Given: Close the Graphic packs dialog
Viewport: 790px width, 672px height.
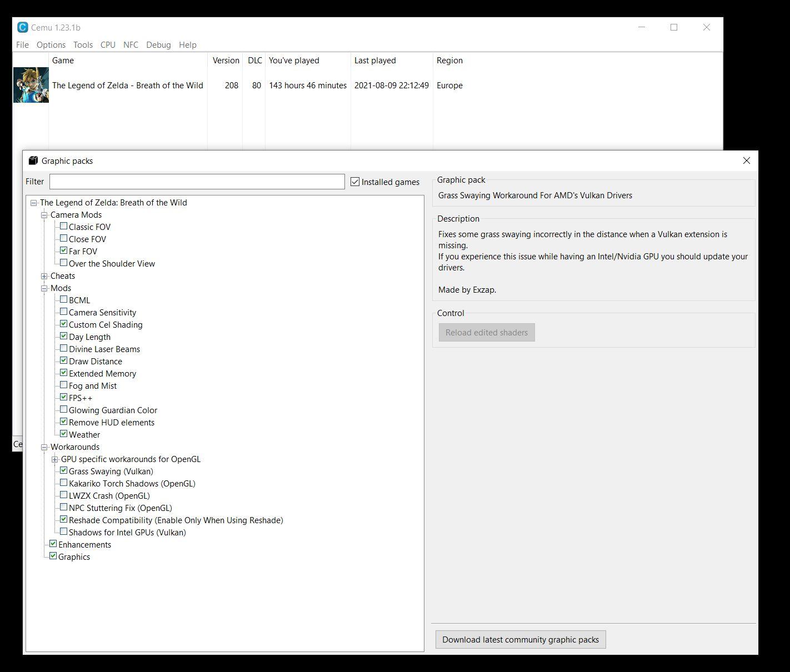Looking at the screenshot, I should coord(747,161).
